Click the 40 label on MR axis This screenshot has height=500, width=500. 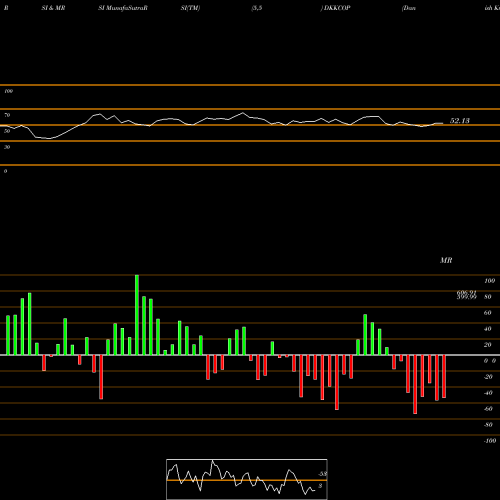[487, 329]
